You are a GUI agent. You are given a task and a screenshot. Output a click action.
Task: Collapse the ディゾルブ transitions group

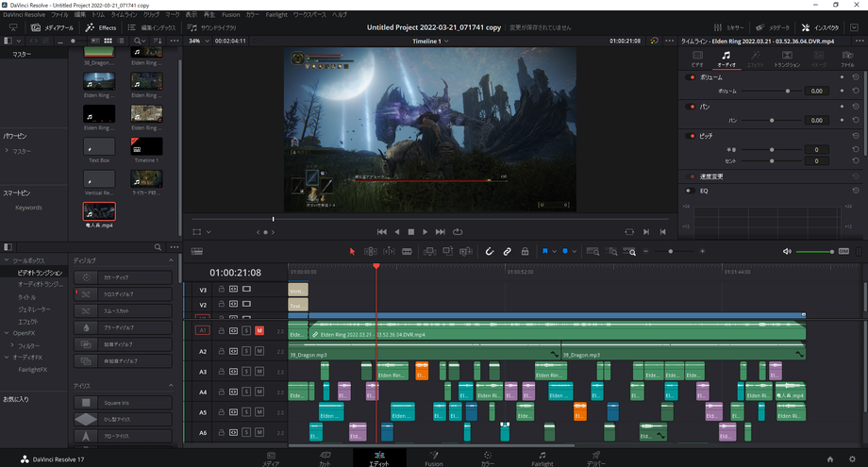tap(171, 260)
